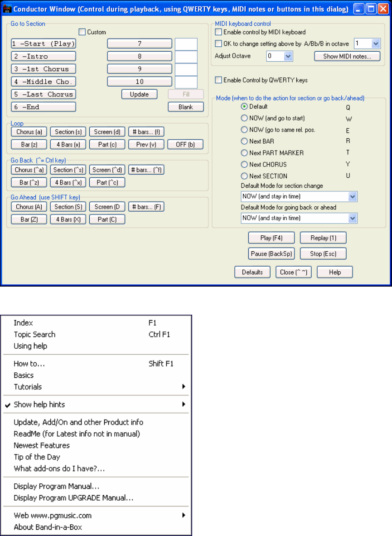392x536 pixels.
Task: Select Next SECTION mode
Action: [244, 176]
